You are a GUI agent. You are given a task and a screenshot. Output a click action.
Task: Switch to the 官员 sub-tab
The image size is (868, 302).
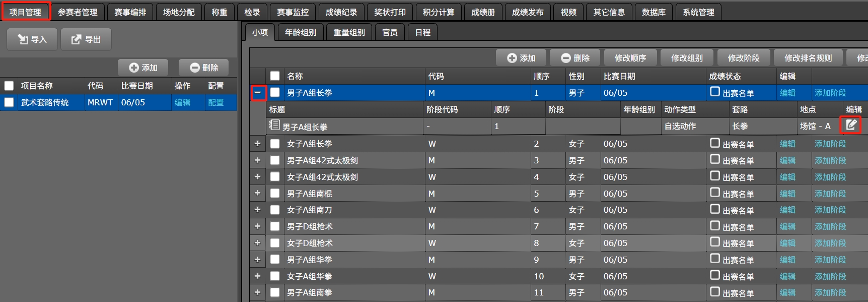pyautogui.click(x=390, y=32)
